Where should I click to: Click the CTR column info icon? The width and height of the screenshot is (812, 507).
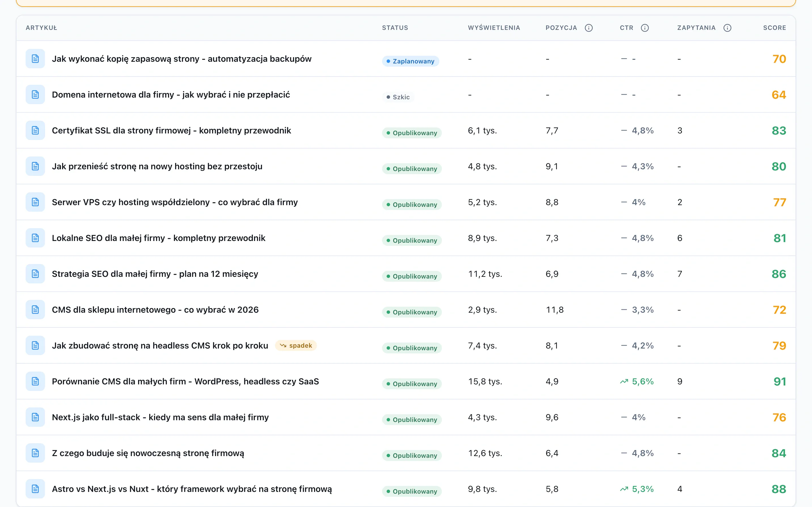(645, 28)
